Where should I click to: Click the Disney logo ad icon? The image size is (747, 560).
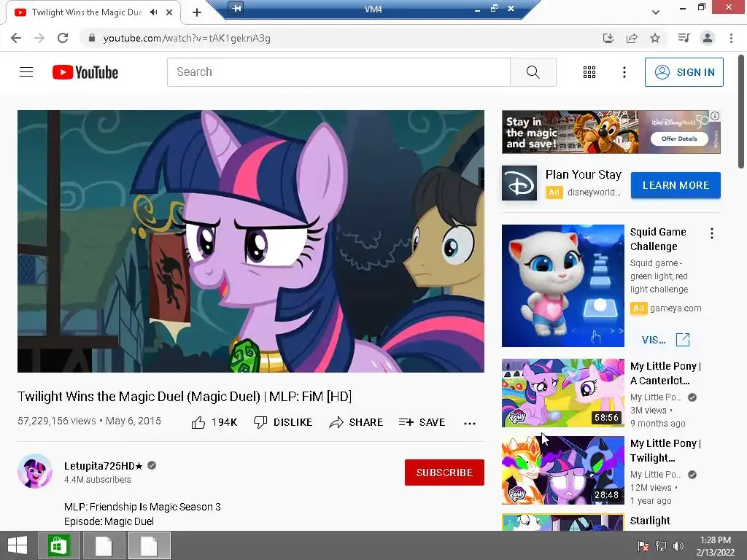point(519,183)
